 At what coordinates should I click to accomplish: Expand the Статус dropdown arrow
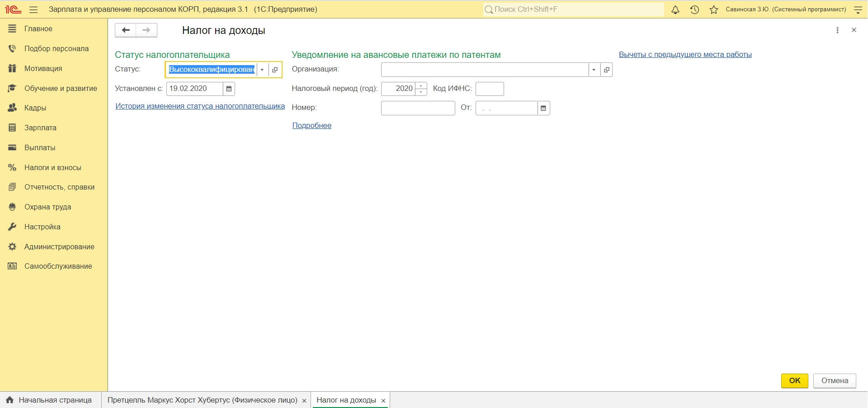pos(262,70)
